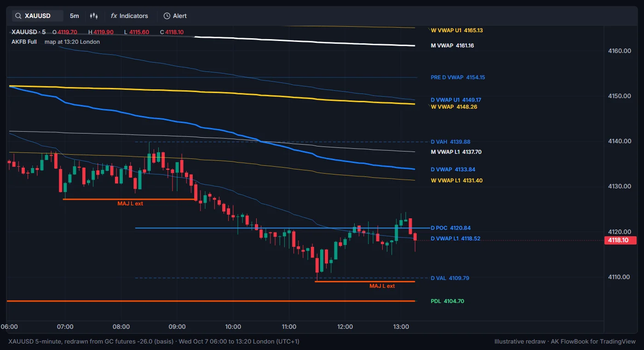Click the 4110.00 price axis label
The height and width of the screenshot is (350, 644).
click(619, 277)
